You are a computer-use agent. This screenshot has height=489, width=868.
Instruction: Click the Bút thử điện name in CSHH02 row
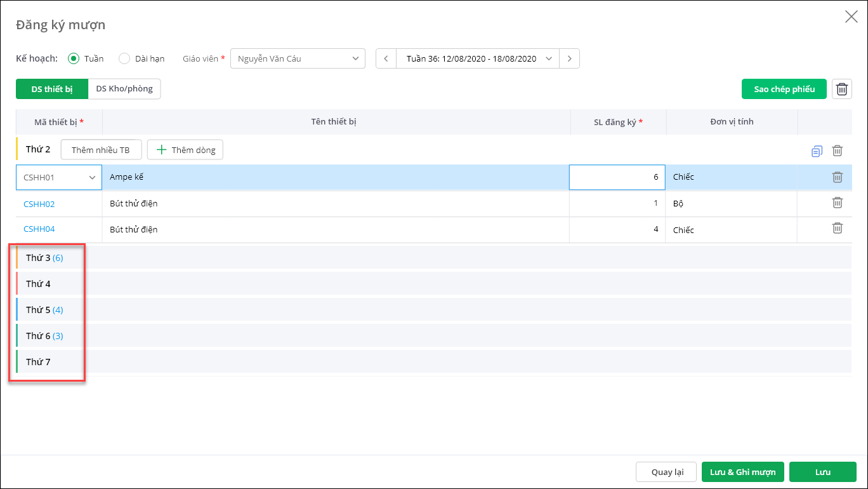(x=134, y=204)
